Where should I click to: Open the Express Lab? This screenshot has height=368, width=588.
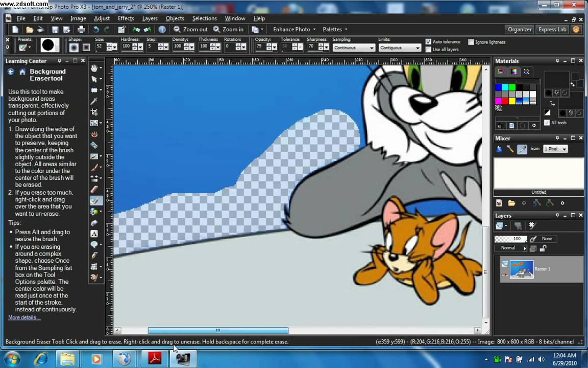click(552, 29)
